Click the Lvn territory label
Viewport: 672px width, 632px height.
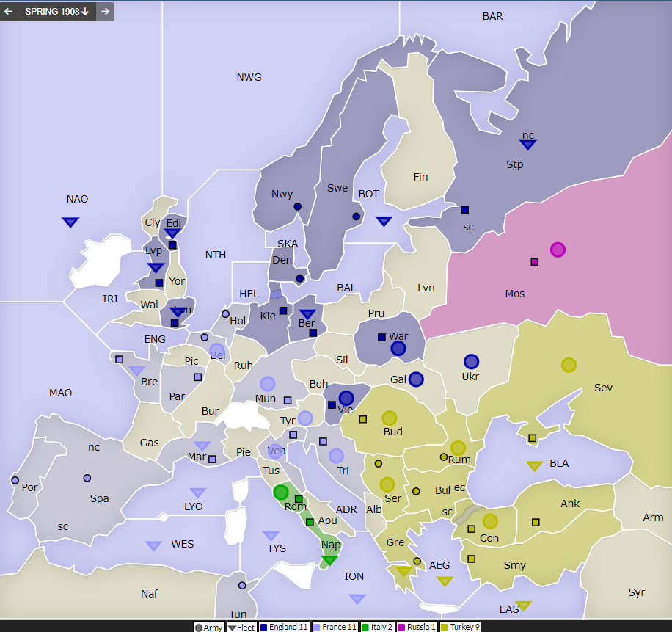pos(426,288)
